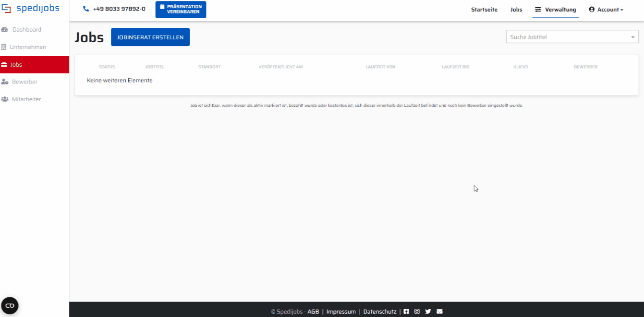Open Bewerber section in sidebar
This screenshot has height=317, width=644.
(x=24, y=82)
